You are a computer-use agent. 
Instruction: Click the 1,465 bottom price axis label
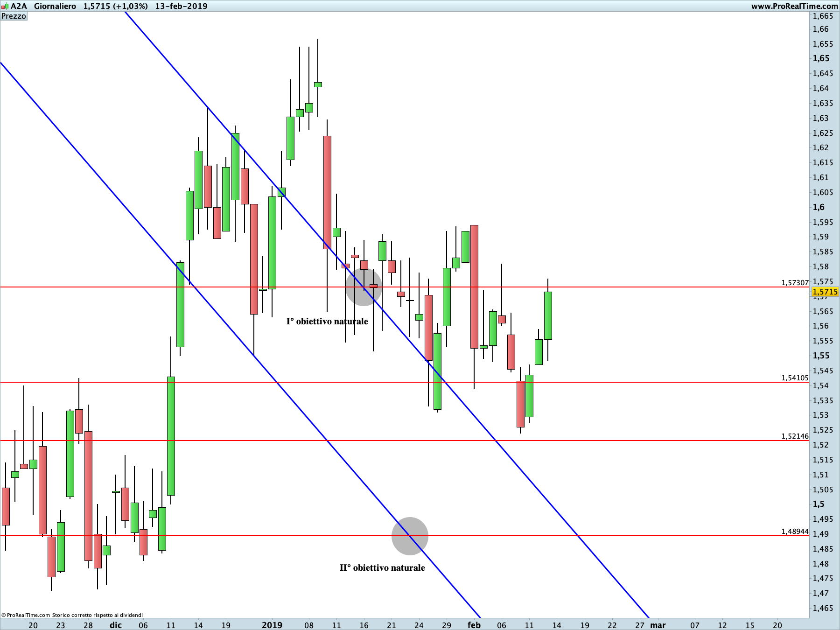pyautogui.click(x=823, y=608)
